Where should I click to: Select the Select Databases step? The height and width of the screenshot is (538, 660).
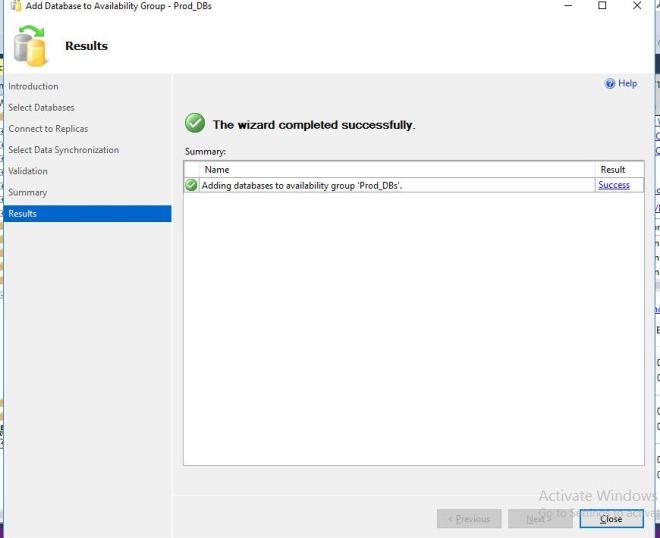pyautogui.click(x=41, y=108)
